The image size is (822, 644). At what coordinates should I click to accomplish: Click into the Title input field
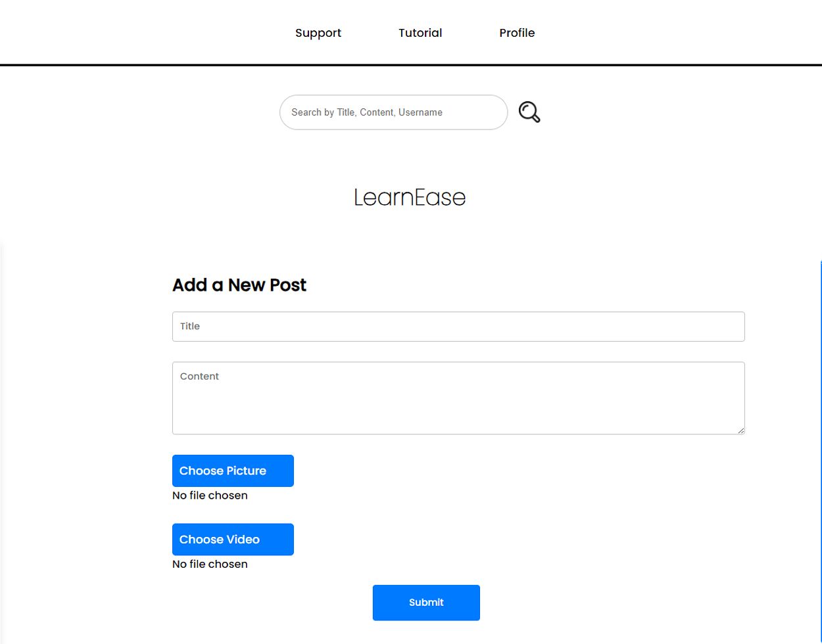coord(458,327)
